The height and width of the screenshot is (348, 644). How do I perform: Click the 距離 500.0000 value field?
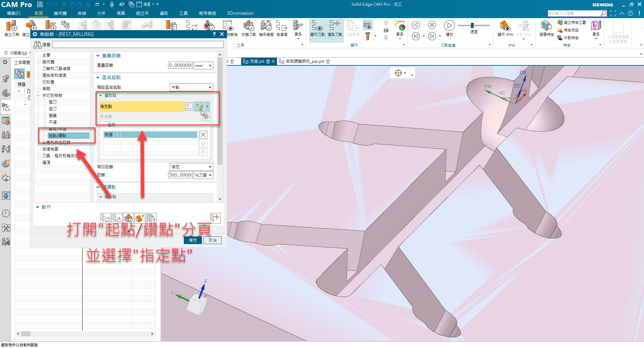coord(180,175)
